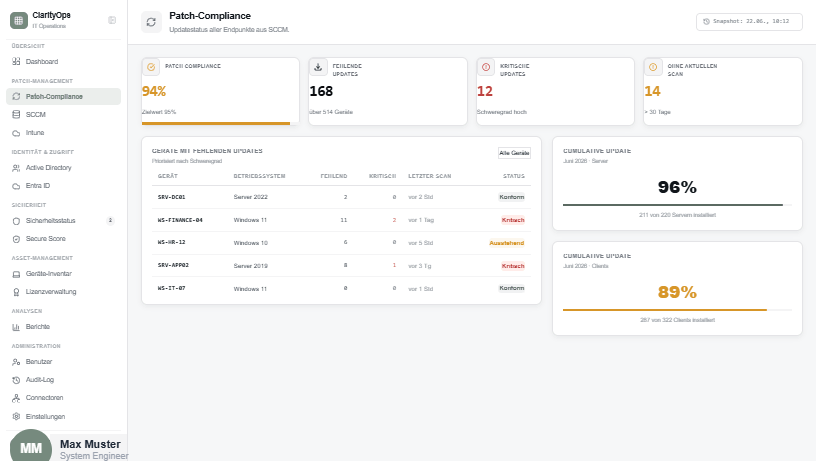Open the Berichte link
This screenshot has height=461, width=816.
tap(63, 327)
